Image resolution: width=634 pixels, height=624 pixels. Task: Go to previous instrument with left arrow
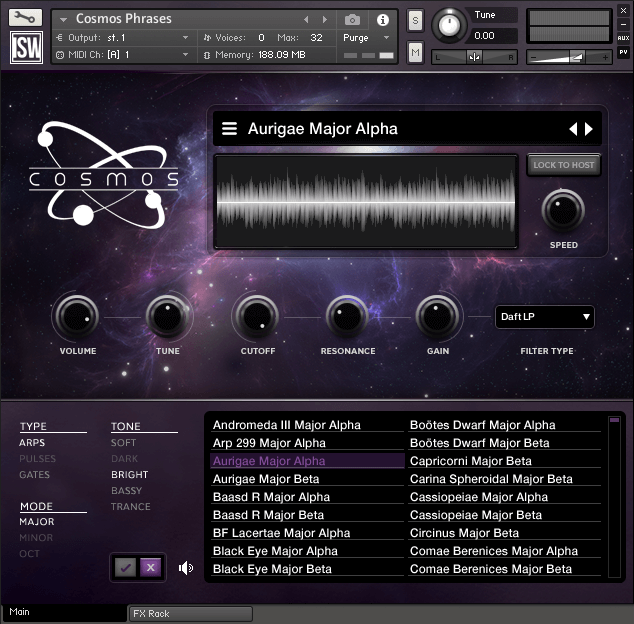click(306, 19)
